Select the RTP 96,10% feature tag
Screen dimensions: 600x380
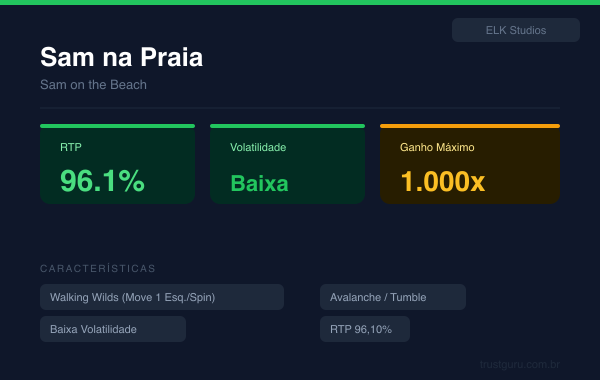(365, 329)
